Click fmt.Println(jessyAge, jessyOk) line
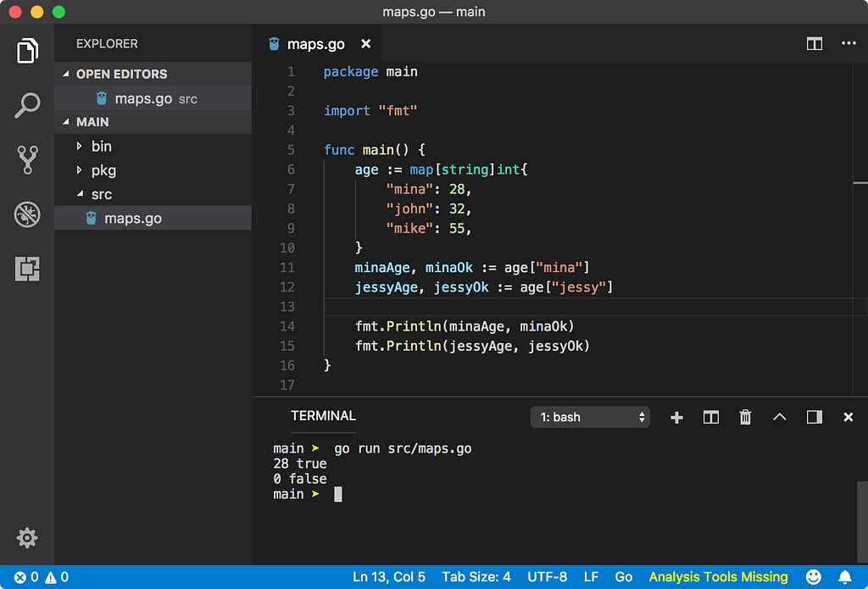 [472, 346]
